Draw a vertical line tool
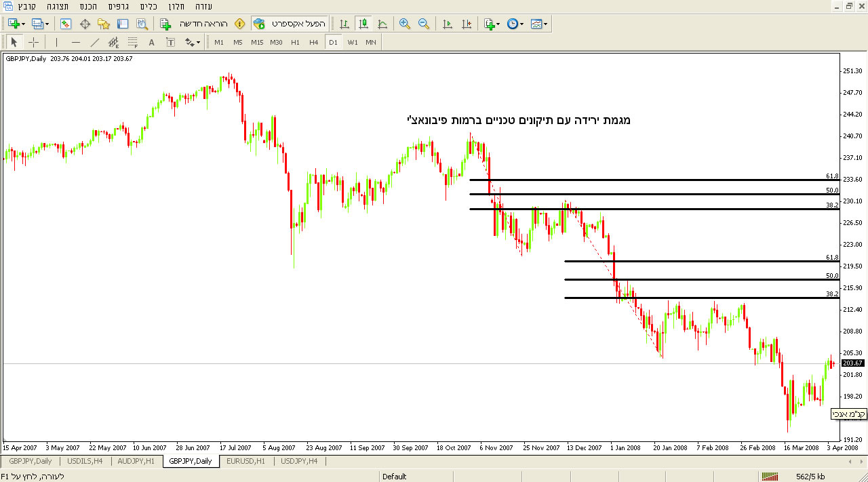This screenshot has height=482, width=868. [x=57, y=42]
